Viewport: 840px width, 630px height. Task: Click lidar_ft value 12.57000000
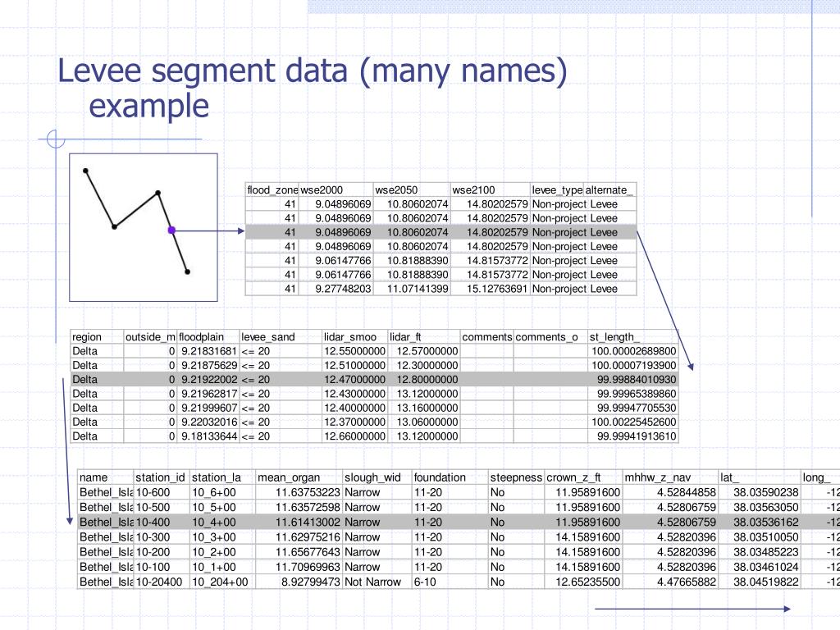427,351
